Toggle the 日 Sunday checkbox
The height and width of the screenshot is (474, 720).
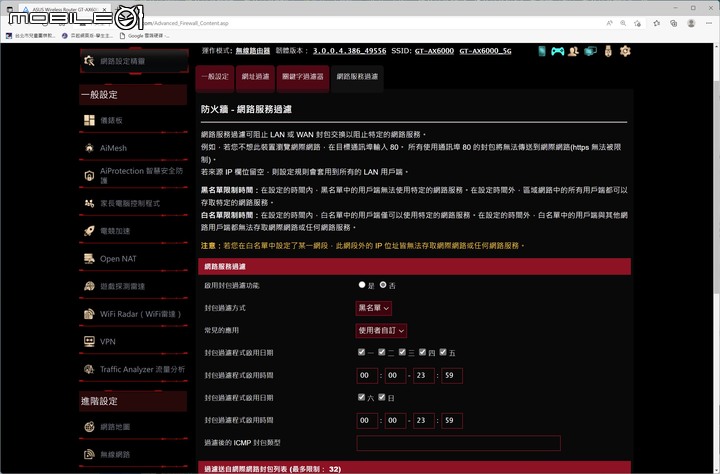click(382, 397)
